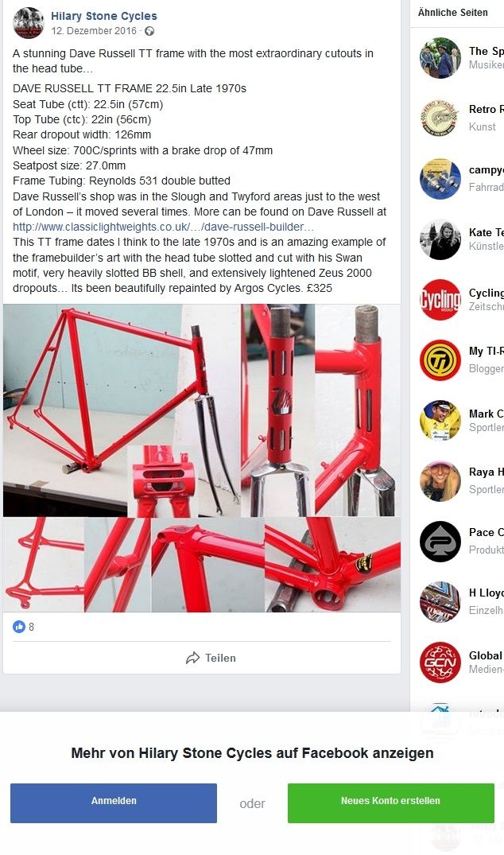Open the Cycling Weekly red logo page

pos(440,299)
